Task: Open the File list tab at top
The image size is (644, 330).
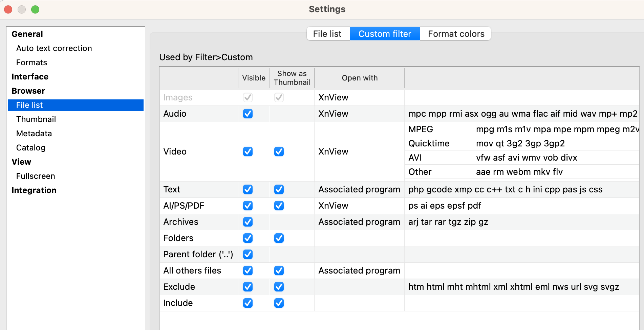Action: coord(327,34)
